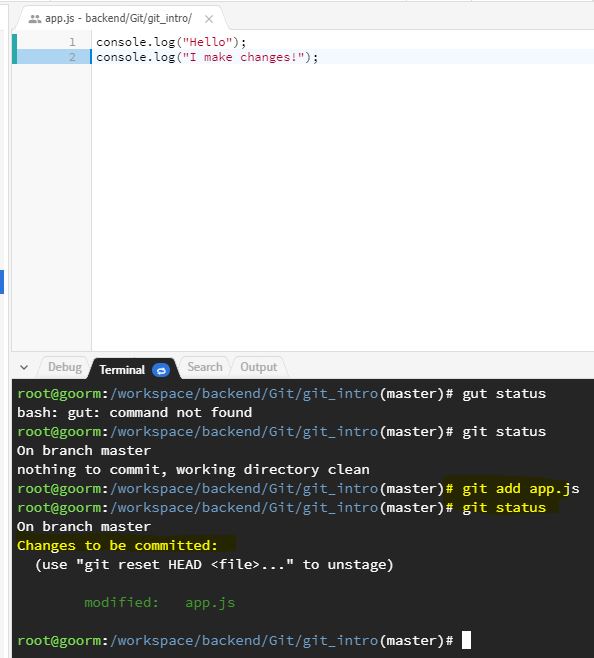The height and width of the screenshot is (658, 594).
Task: Click the "Changes to be committed:" text
Action: pyautogui.click(x=117, y=546)
